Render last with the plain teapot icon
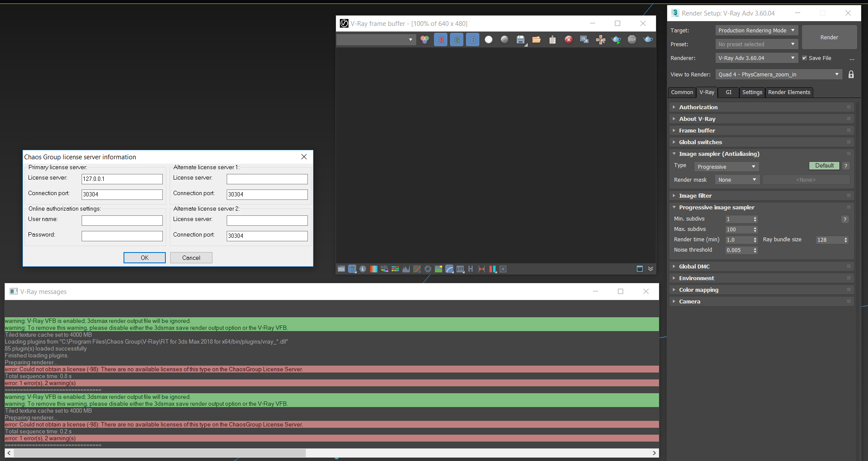 [648, 40]
